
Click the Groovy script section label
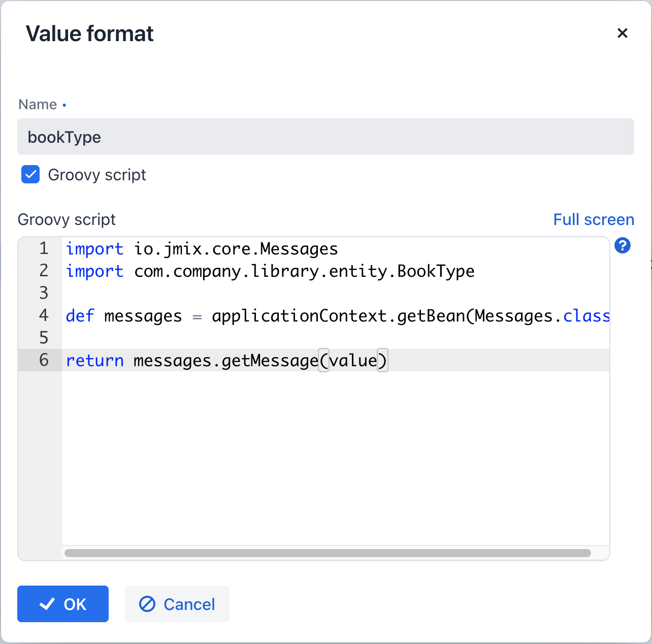[67, 219]
